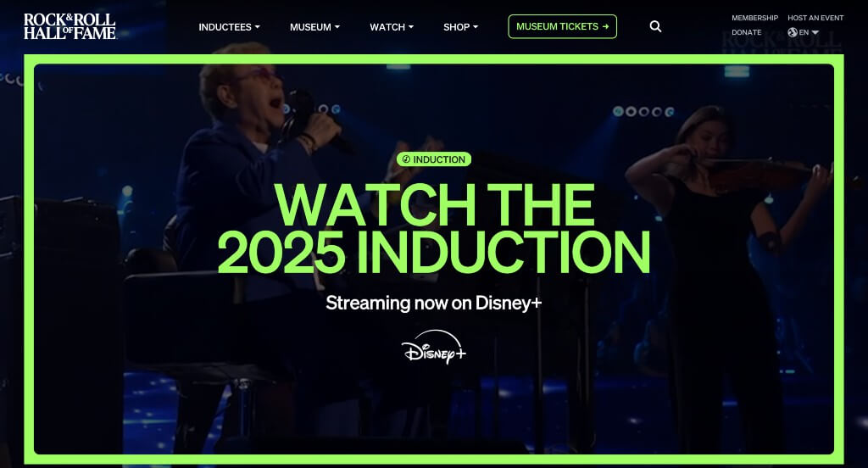
Task: Click the Rock & Roll Hall of Fame logo
Action: (x=70, y=26)
